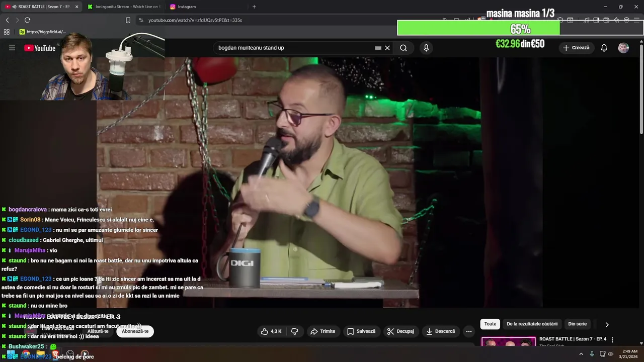644x362 pixels.
Task: Open the volume speaker tray icon
Action: (610, 354)
